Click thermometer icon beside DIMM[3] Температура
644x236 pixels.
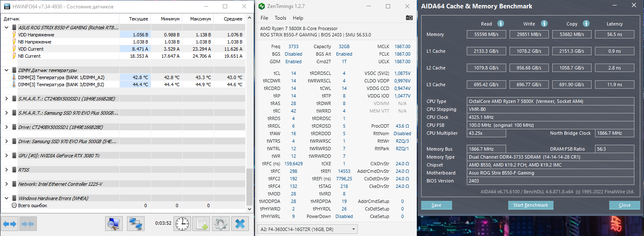pos(15,85)
